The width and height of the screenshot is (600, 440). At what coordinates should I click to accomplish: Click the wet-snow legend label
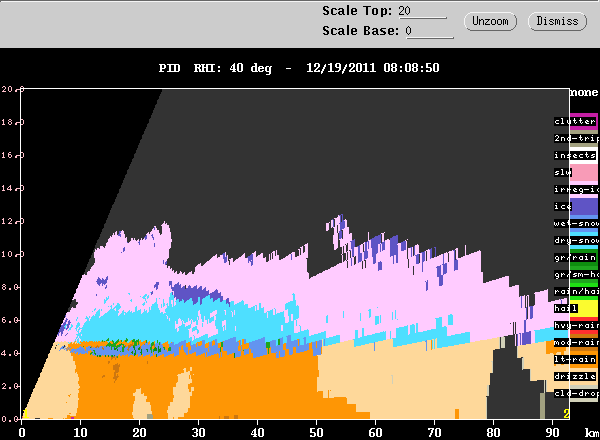[576, 223]
